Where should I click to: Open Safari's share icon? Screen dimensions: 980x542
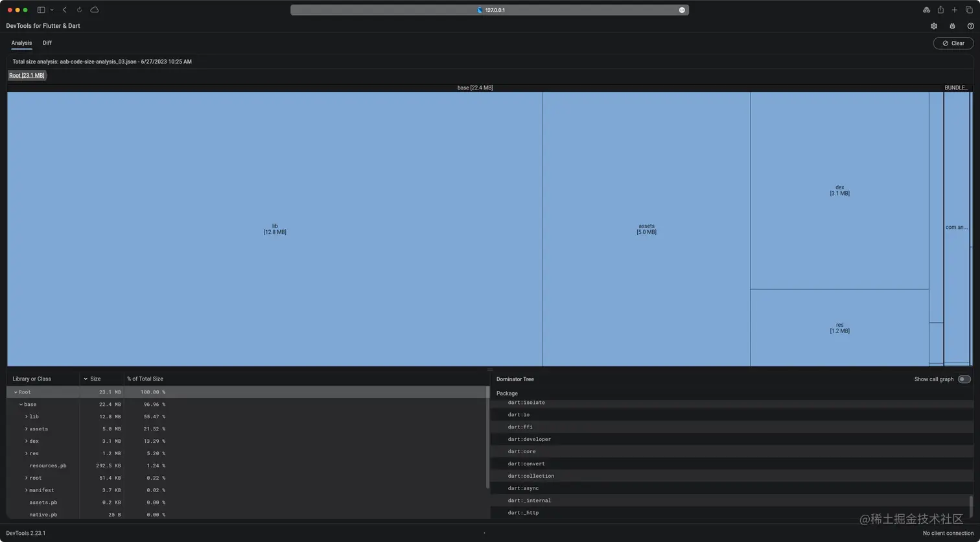pyautogui.click(x=940, y=10)
